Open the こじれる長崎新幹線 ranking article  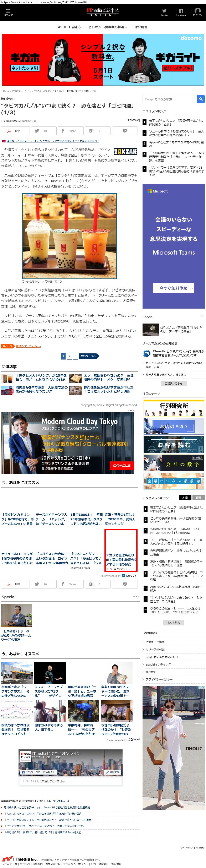pyautogui.click(x=176, y=520)
